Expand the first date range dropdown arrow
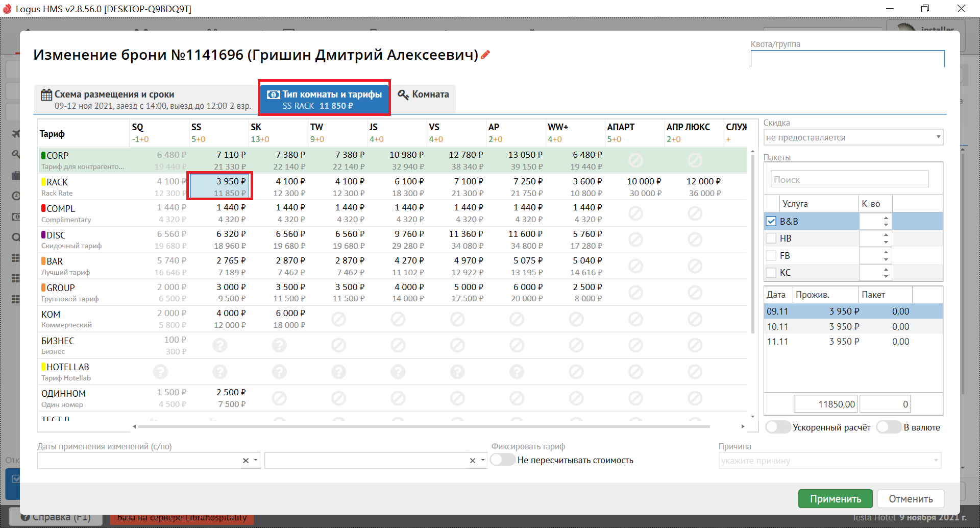The image size is (980, 528). (256, 461)
